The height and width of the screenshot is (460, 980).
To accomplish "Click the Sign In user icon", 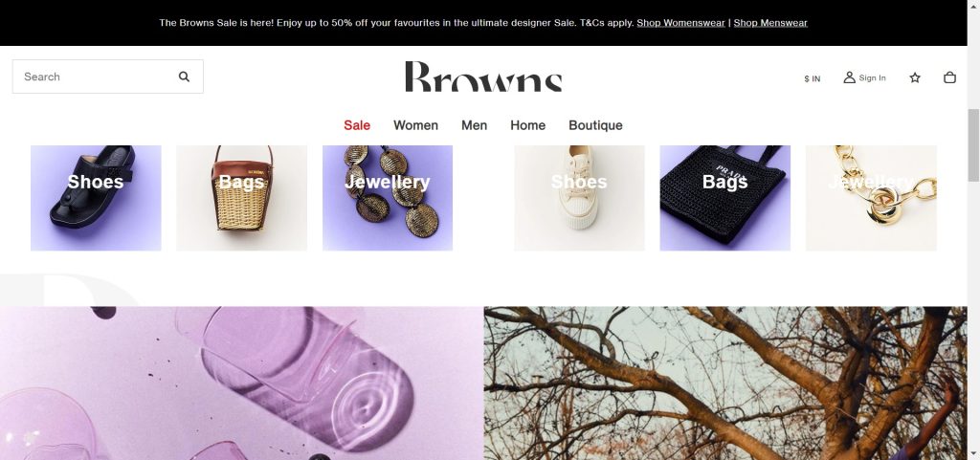I will [850, 77].
